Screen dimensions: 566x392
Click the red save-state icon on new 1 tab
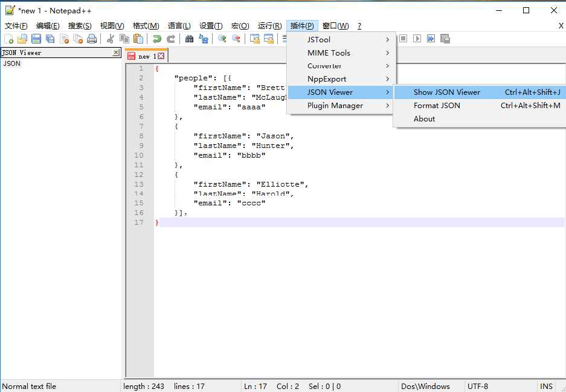[132, 56]
